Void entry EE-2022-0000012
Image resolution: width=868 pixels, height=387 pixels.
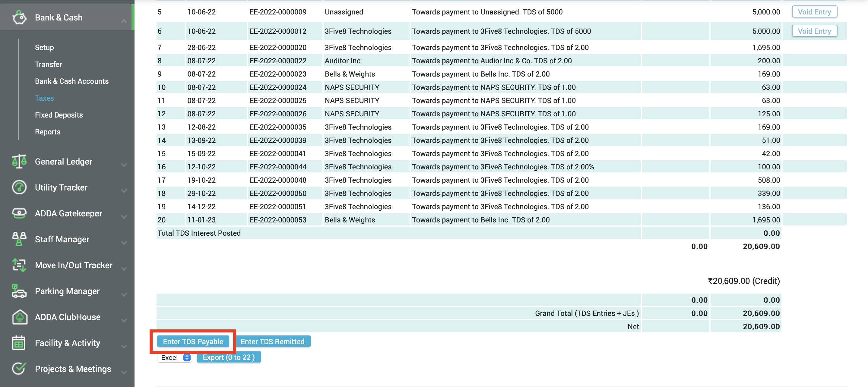[x=814, y=31]
